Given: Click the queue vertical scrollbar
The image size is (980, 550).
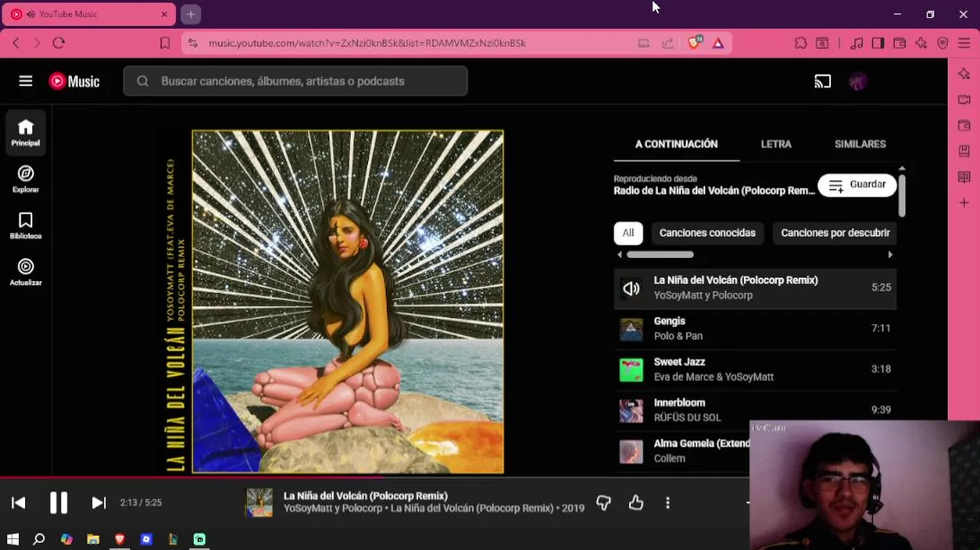Looking at the screenshot, I should coord(902,195).
